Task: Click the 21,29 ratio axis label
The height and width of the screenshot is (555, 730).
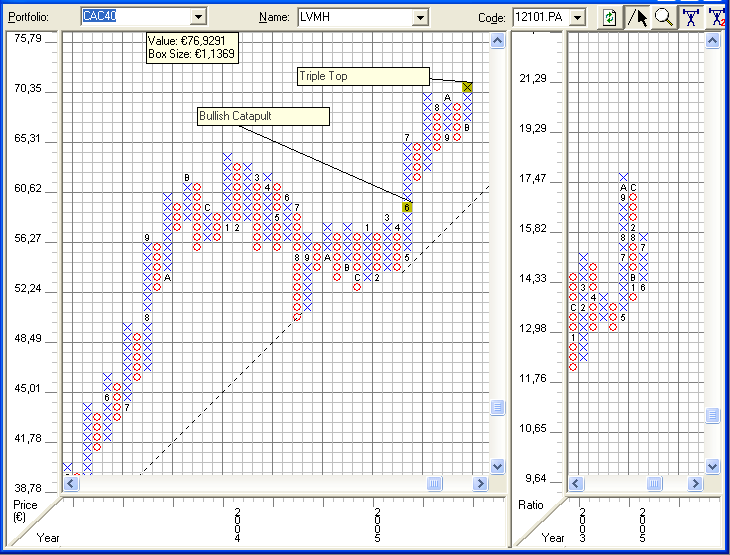Action: [533, 78]
